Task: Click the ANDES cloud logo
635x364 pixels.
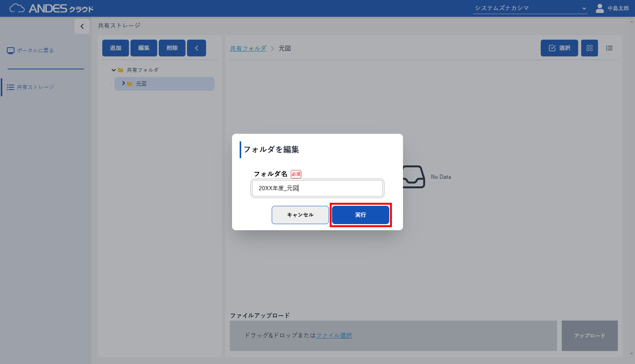Action: (x=52, y=8)
